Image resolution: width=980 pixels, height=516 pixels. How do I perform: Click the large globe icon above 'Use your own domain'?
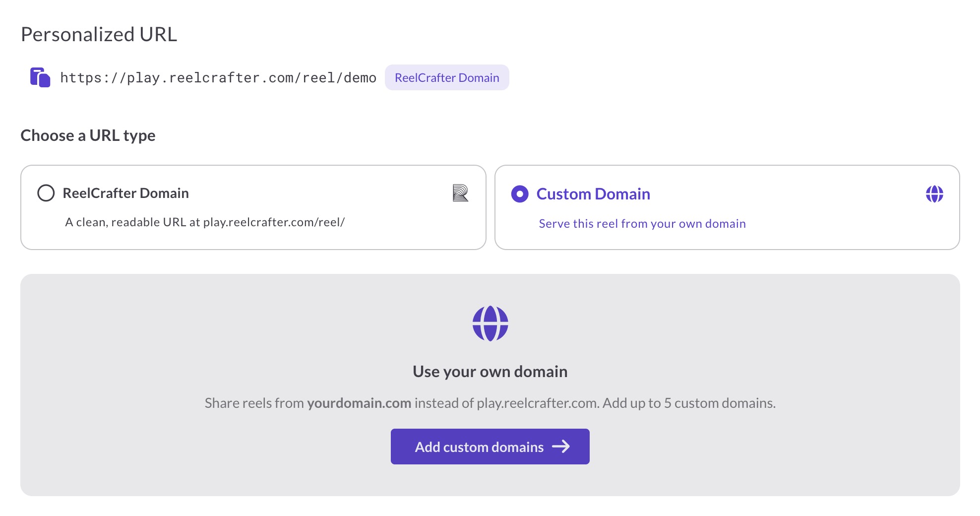click(490, 323)
